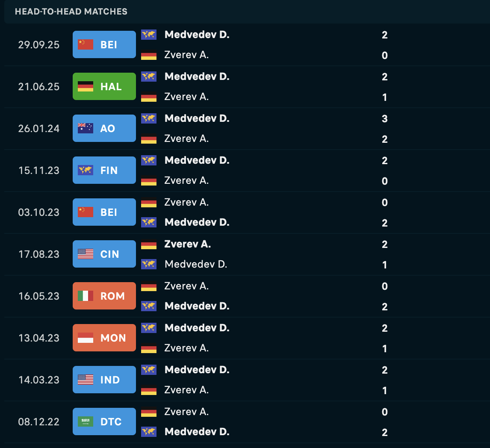Select Medvedev D. in the 17.08.23 match
490x448 pixels.
coord(196,264)
